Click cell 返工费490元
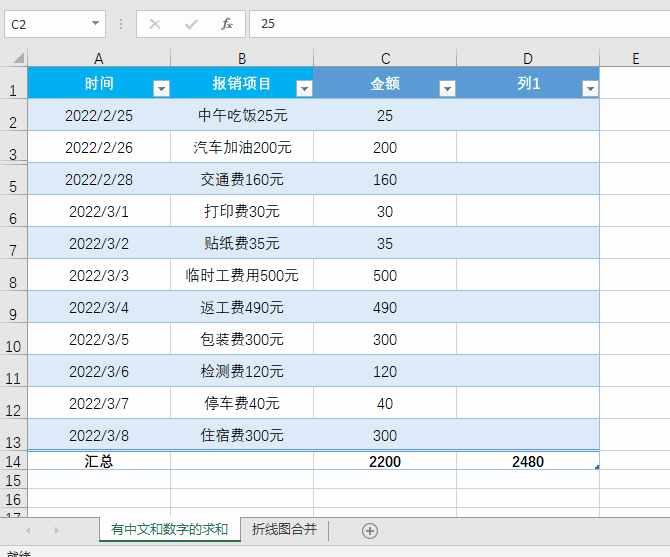 242,308
